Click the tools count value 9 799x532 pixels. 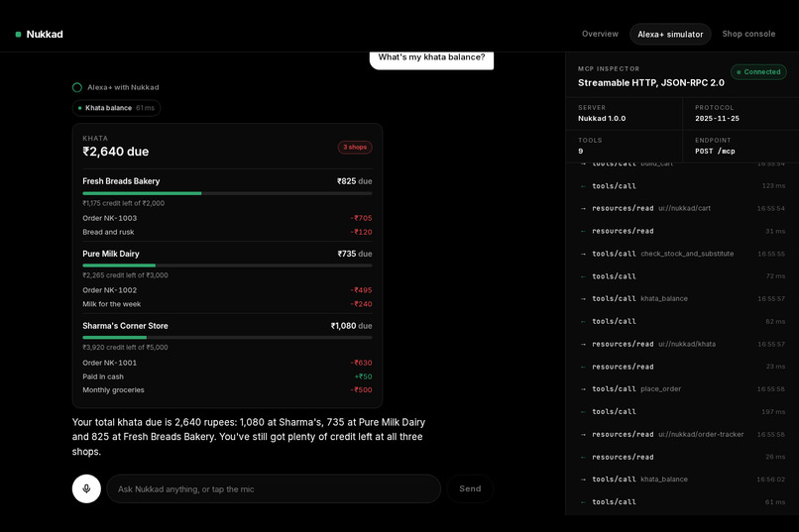tap(580, 152)
